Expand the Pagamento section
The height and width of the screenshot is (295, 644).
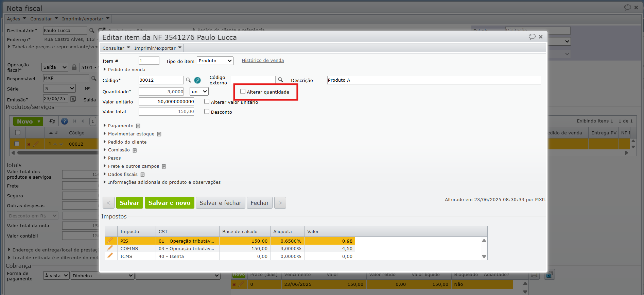(x=118, y=126)
